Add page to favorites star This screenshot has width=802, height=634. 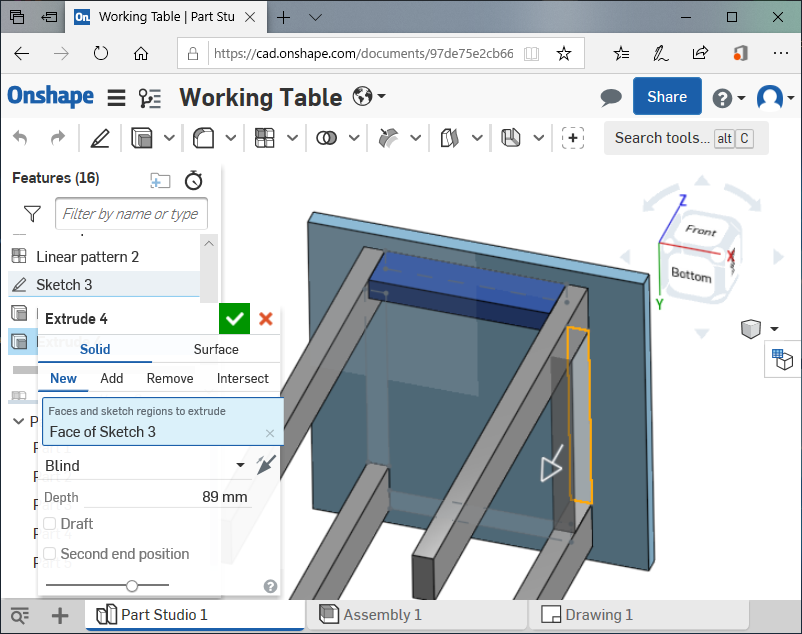(564, 53)
